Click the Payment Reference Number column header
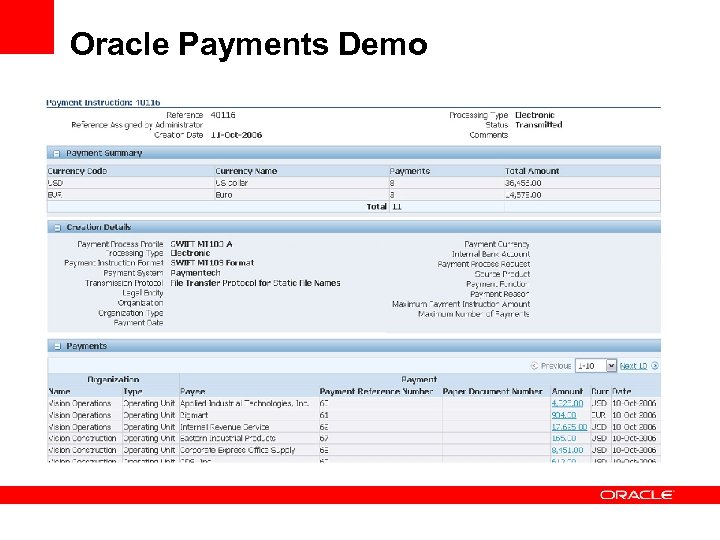This screenshot has height=540, width=720. click(377, 392)
